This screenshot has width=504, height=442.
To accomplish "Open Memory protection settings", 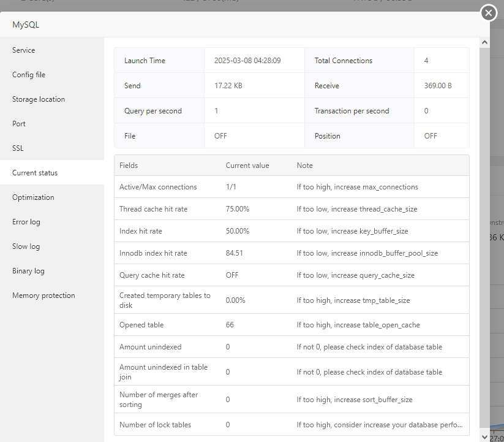I will click(43, 295).
